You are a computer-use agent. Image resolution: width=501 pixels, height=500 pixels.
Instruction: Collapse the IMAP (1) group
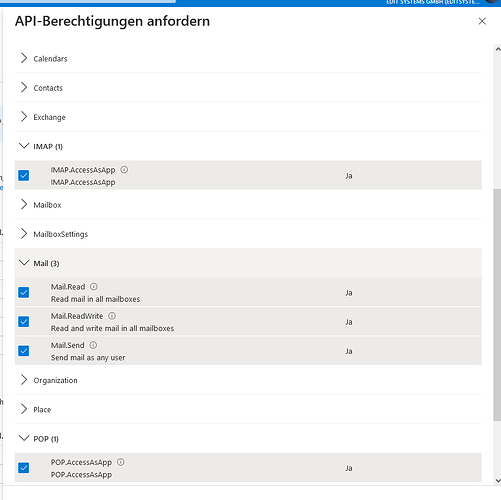coord(248,146)
